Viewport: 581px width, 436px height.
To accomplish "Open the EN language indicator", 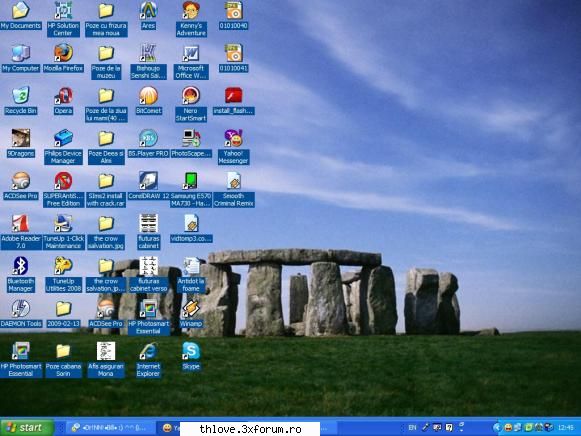I will point(412,427).
